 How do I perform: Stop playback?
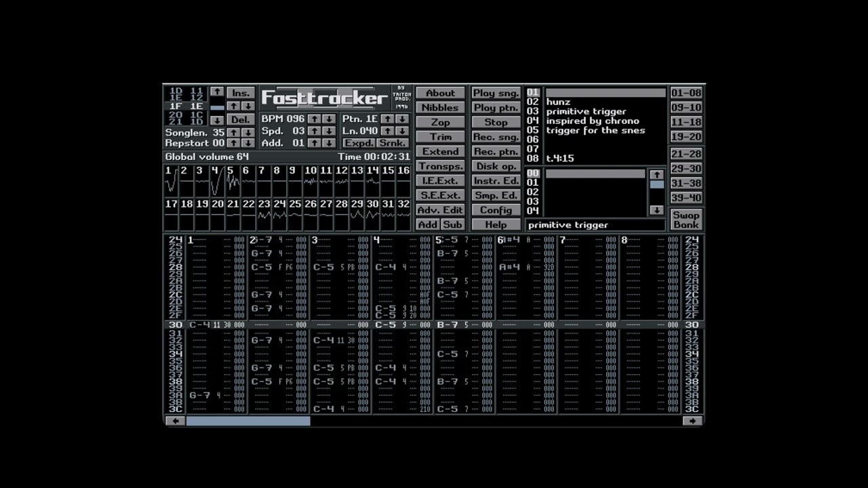(x=496, y=122)
